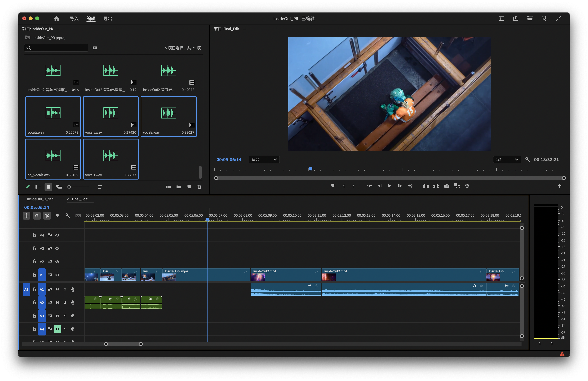The width and height of the screenshot is (588, 381).
Task: Click the Mark In brace button
Action: pos(344,186)
